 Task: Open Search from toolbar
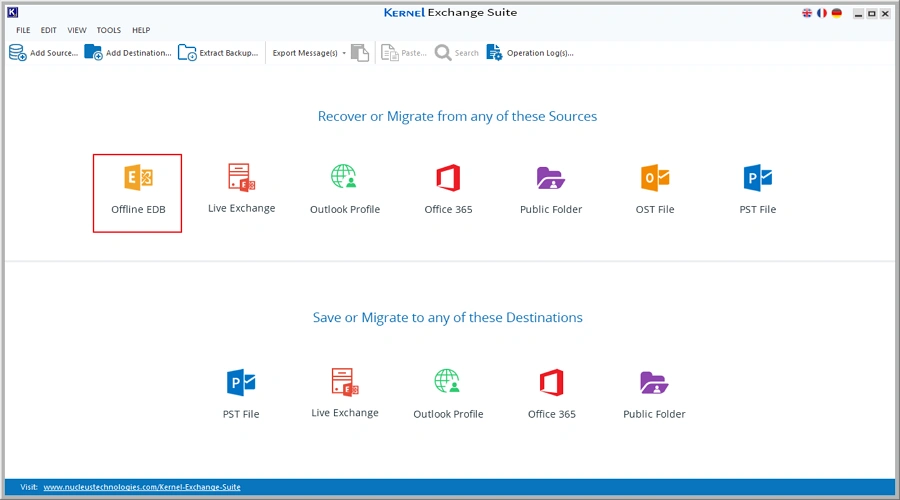pyautogui.click(x=457, y=53)
